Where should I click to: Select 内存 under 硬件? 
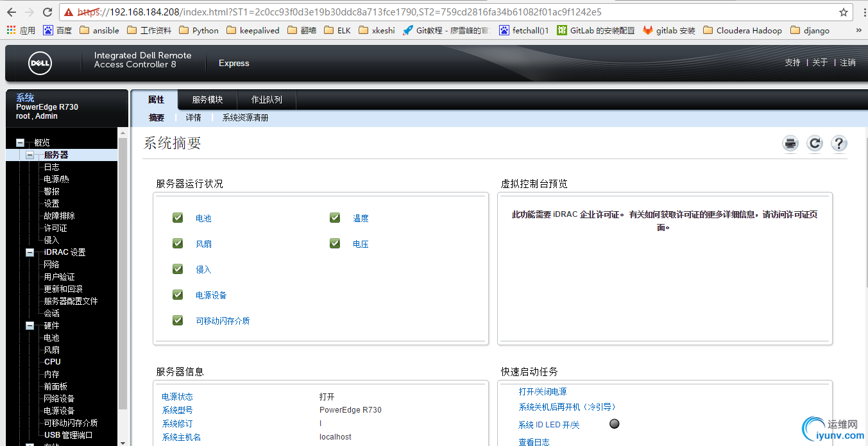pos(51,374)
